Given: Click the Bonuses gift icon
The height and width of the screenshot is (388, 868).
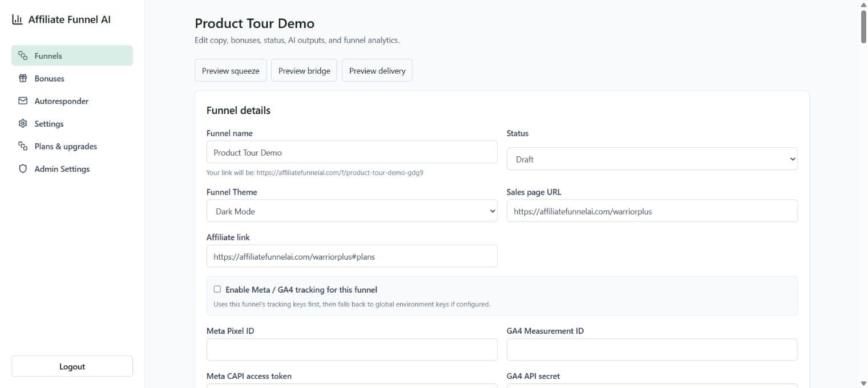Looking at the screenshot, I should coord(23,78).
